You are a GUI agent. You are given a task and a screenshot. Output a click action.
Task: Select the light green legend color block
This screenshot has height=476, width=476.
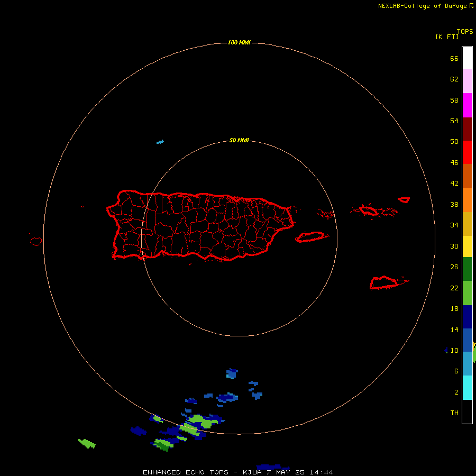[467, 293]
